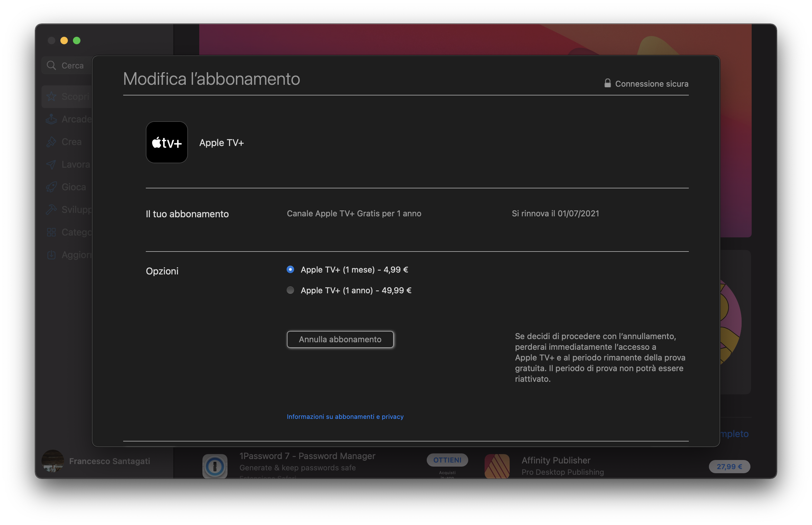Image resolution: width=812 pixels, height=525 pixels.
Task: Click the Modifica l'abbonamento heading
Action: 211,79
